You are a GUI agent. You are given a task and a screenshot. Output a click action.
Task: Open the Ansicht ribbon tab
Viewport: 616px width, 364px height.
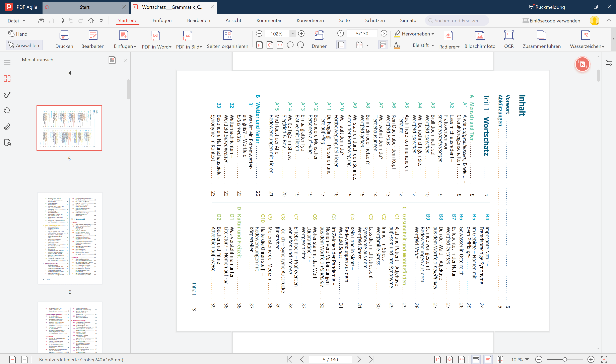point(233,20)
